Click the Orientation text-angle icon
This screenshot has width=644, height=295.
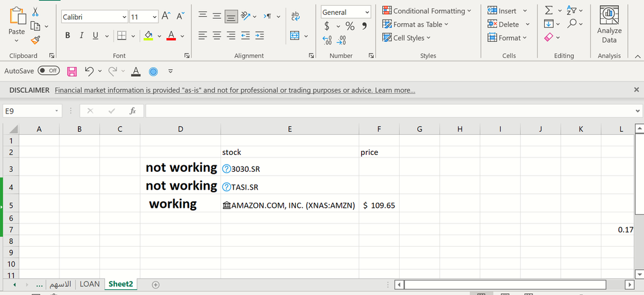click(246, 15)
